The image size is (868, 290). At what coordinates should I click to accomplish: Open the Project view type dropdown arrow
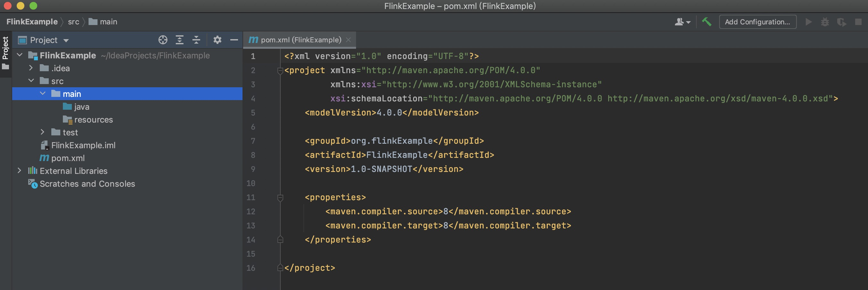tap(66, 40)
